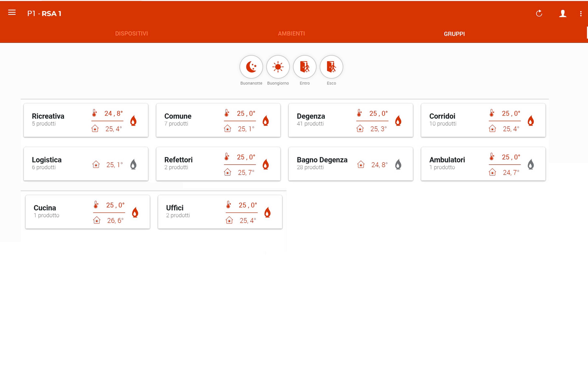Click the grey flame on Bagno Degenza
The width and height of the screenshot is (588, 385).
(398, 164)
